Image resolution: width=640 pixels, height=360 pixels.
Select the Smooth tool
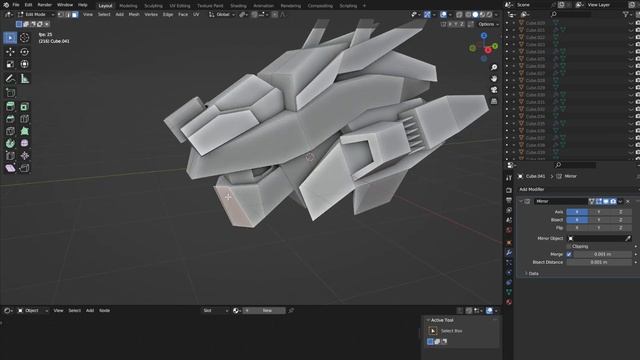point(24,143)
